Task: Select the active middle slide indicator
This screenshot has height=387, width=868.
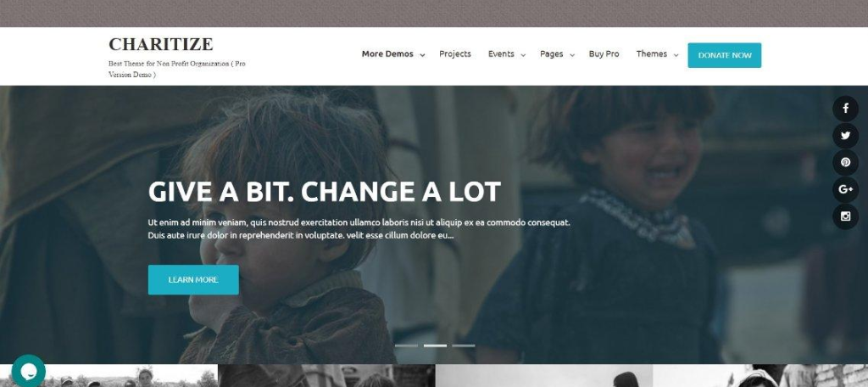Action: 435,345
